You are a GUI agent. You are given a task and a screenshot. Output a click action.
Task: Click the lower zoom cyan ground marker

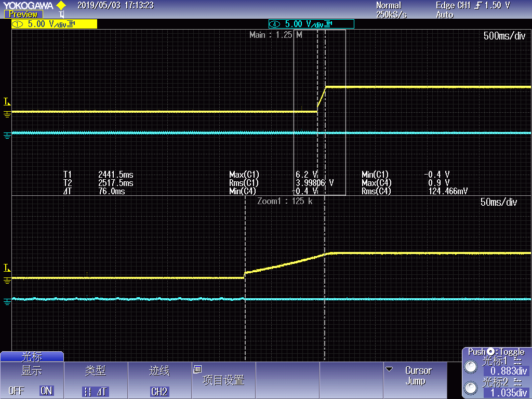click(7, 302)
